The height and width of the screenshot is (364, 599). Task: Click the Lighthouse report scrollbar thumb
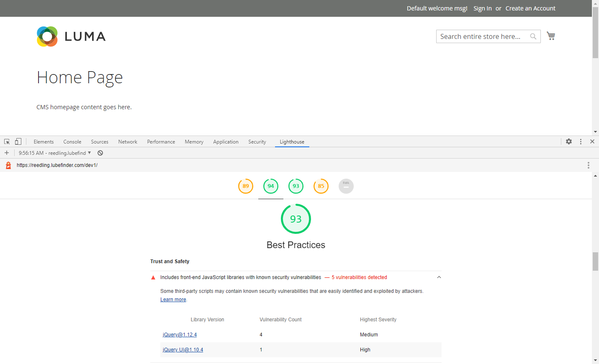[595, 261]
